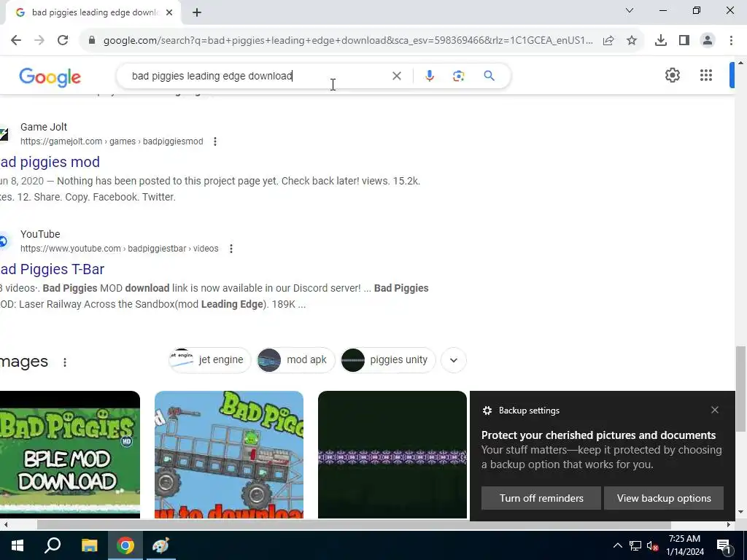The height and width of the screenshot is (560, 747).
Task: Open a new browser tab
Action: click(x=197, y=12)
